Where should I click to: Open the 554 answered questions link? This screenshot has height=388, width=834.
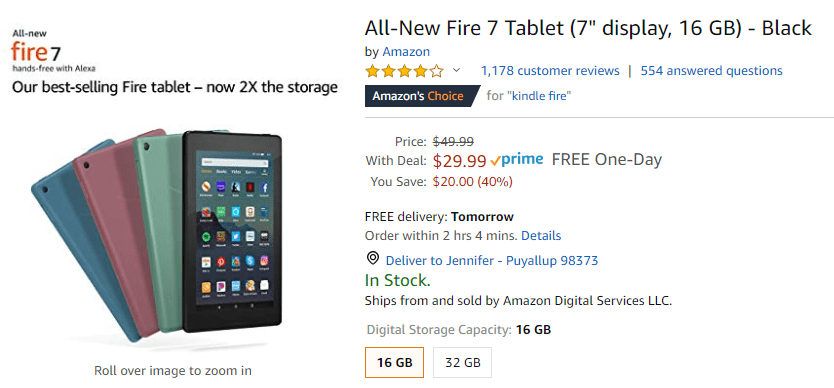click(x=711, y=71)
